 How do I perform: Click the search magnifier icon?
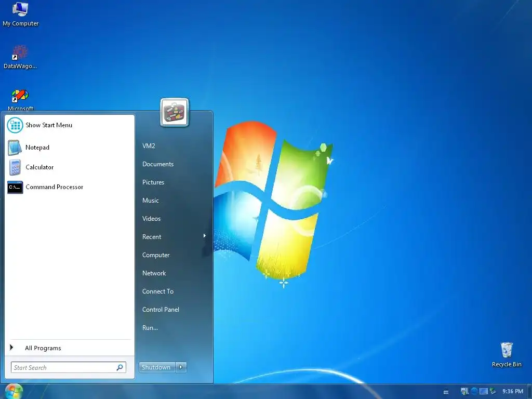tap(120, 367)
